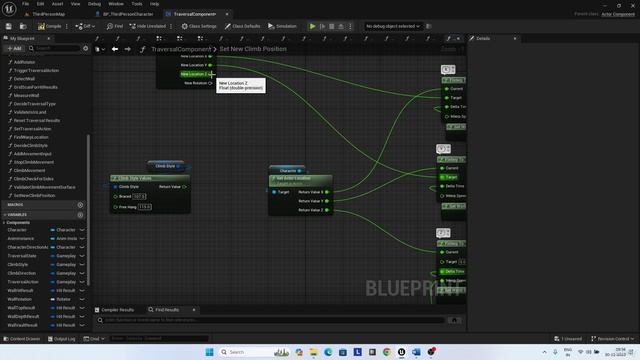Image resolution: width=640 pixels, height=360 pixels.
Task: Collapse the Variables section
Action: coord(5,215)
